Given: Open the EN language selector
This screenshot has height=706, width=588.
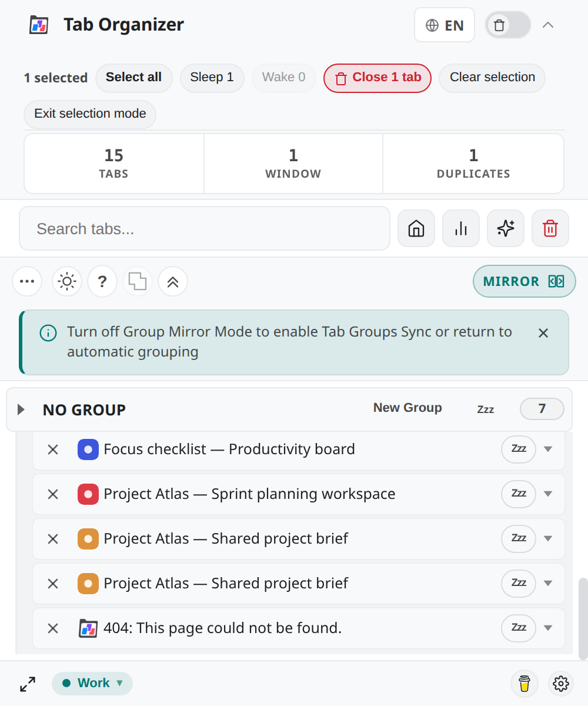Looking at the screenshot, I should 445,25.
